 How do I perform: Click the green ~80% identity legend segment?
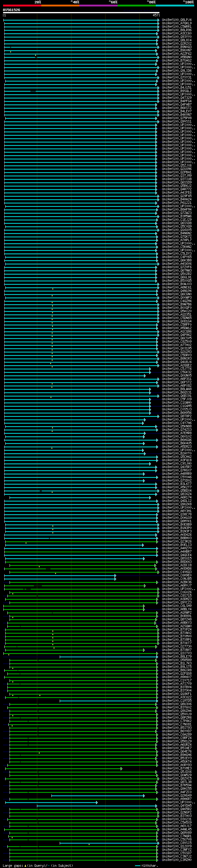137,6
